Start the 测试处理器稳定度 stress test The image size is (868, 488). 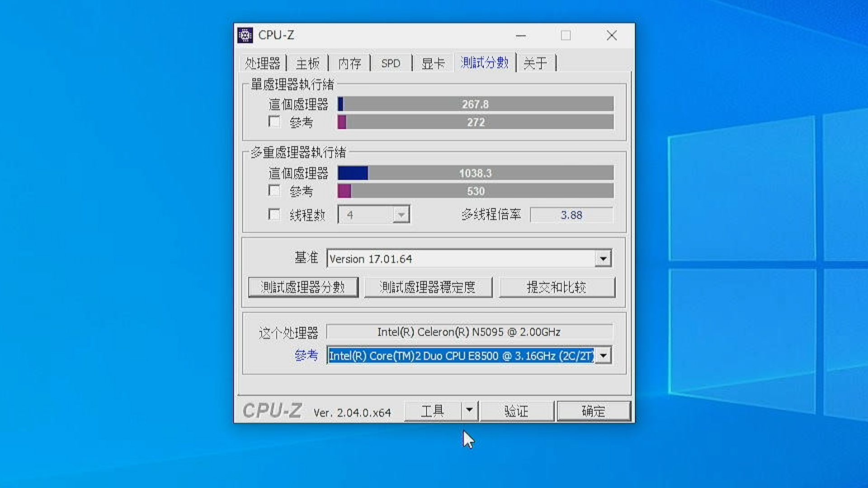pos(429,287)
